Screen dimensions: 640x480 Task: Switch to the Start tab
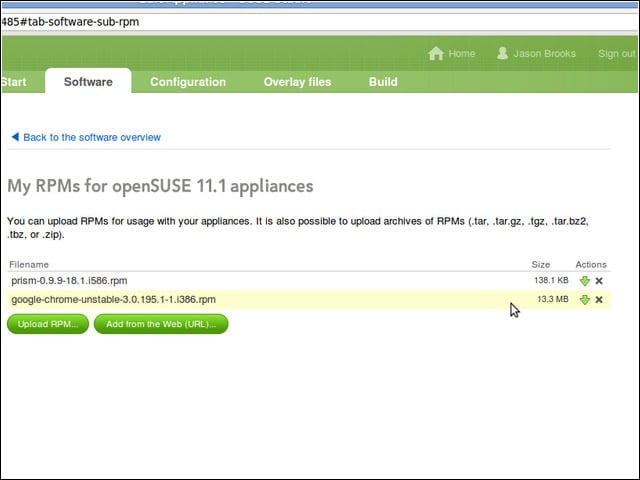14,82
